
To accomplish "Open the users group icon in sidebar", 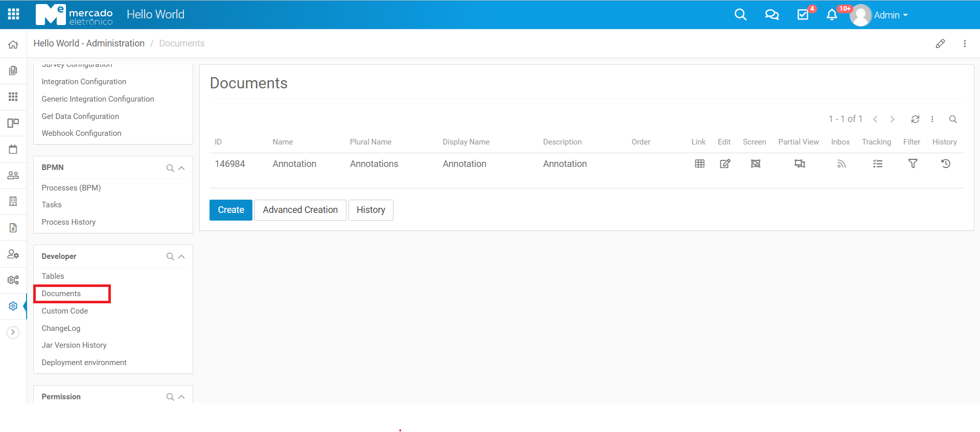I will pos(13,175).
